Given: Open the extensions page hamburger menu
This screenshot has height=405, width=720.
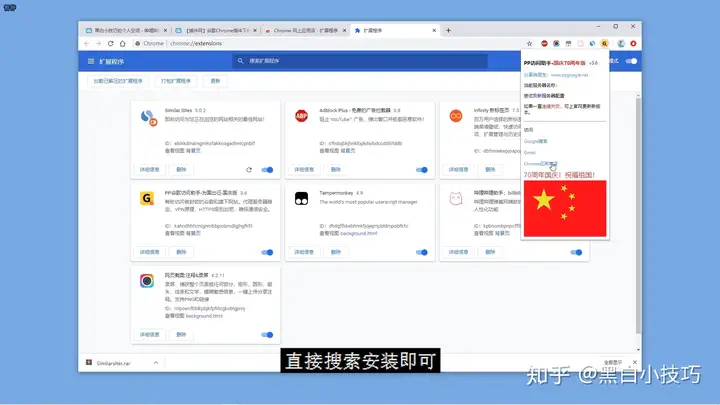Looking at the screenshot, I should coord(91,61).
